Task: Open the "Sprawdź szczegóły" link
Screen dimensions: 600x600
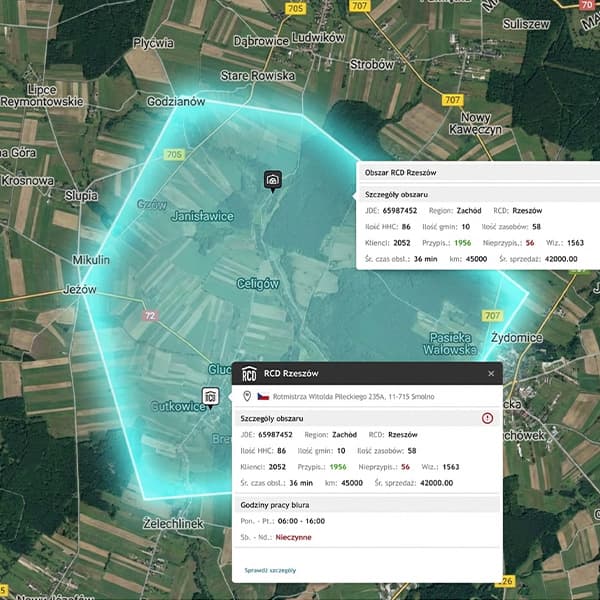Action: [269, 570]
